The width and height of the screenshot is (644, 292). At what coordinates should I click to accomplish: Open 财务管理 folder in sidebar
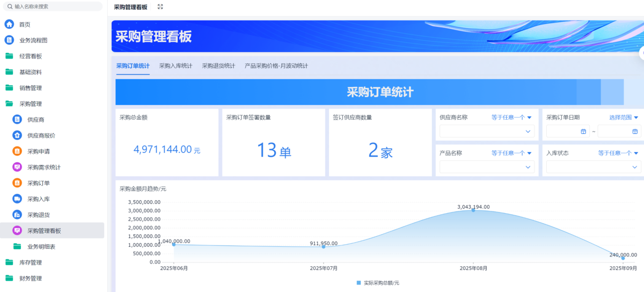tap(30, 279)
